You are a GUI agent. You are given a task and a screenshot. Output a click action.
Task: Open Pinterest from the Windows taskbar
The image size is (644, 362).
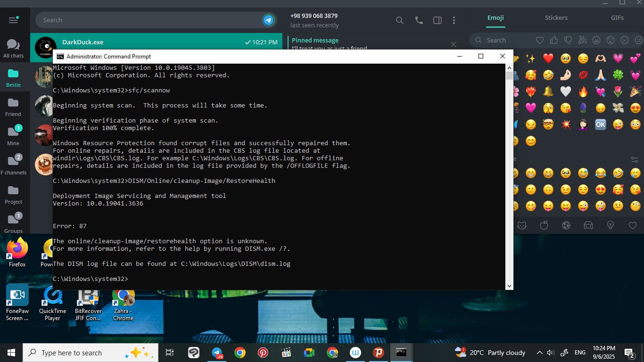(x=263, y=353)
